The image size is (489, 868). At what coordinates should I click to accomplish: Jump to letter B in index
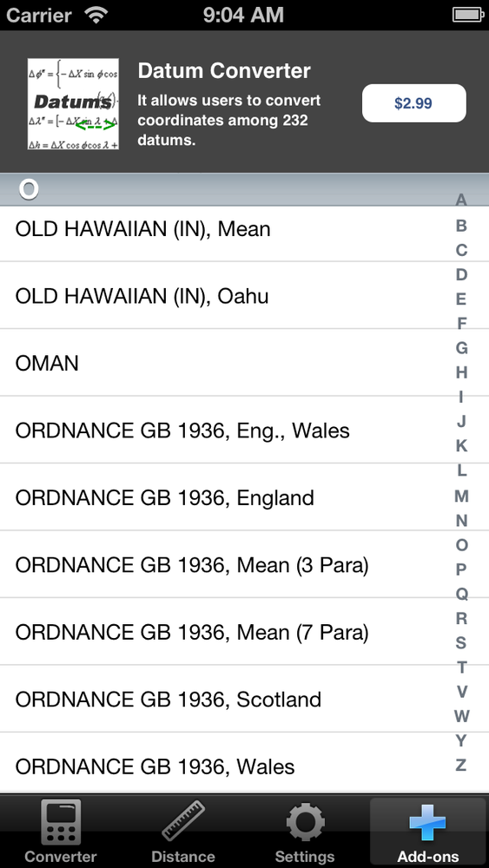[460, 226]
